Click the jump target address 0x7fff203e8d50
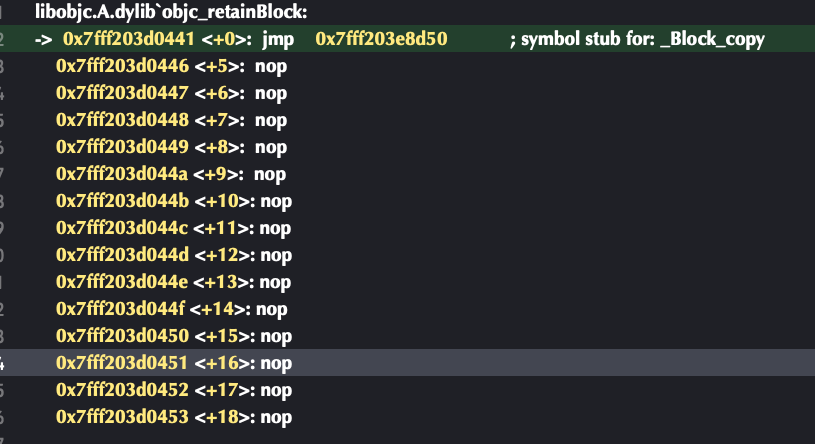The width and height of the screenshot is (815, 444). 381,38
